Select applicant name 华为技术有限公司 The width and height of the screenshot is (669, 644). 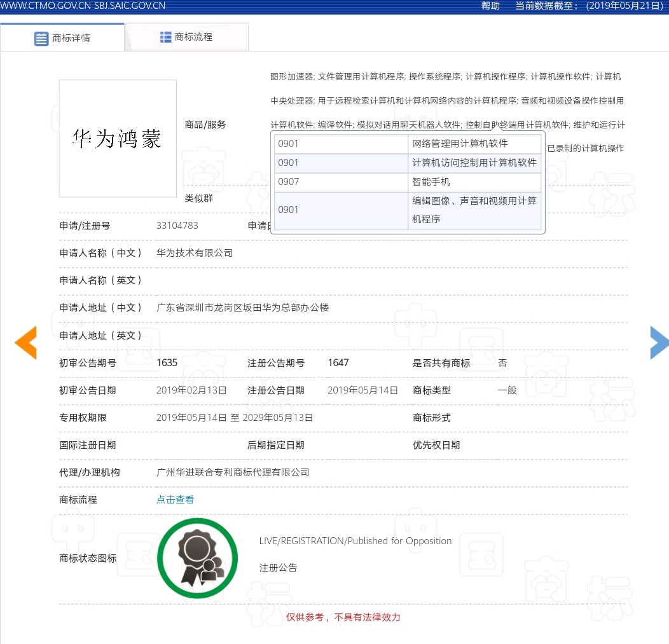point(195,253)
